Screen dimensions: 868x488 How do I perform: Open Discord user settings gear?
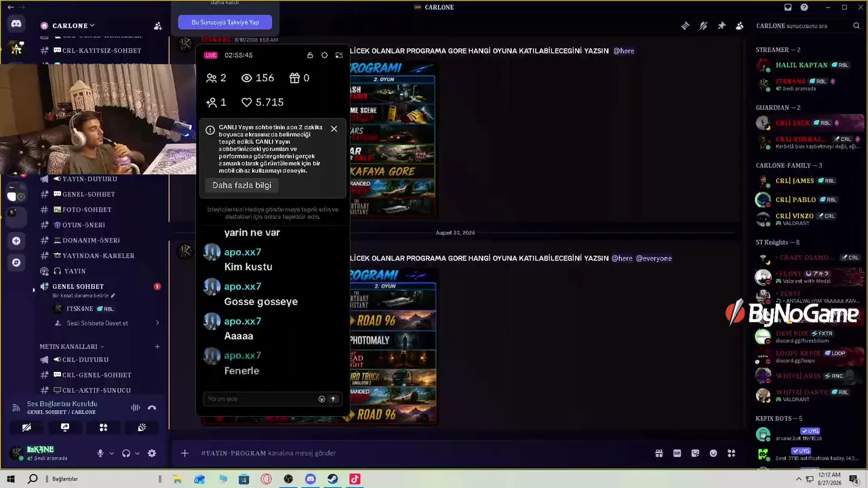tap(152, 453)
